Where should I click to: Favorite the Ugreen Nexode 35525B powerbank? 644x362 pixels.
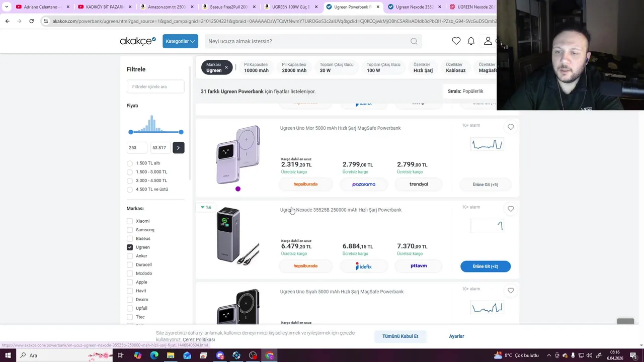coord(511,209)
